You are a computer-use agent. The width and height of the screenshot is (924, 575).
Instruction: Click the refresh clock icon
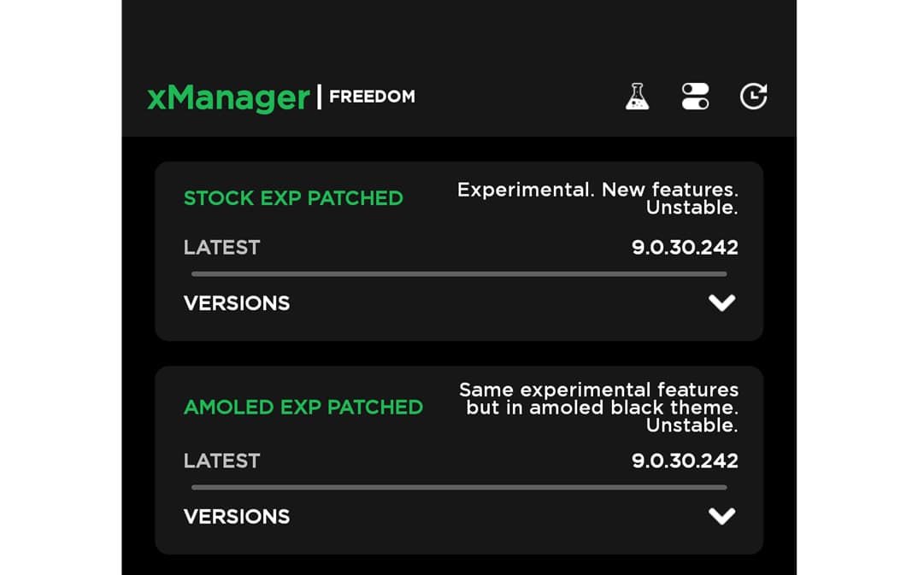click(753, 97)
